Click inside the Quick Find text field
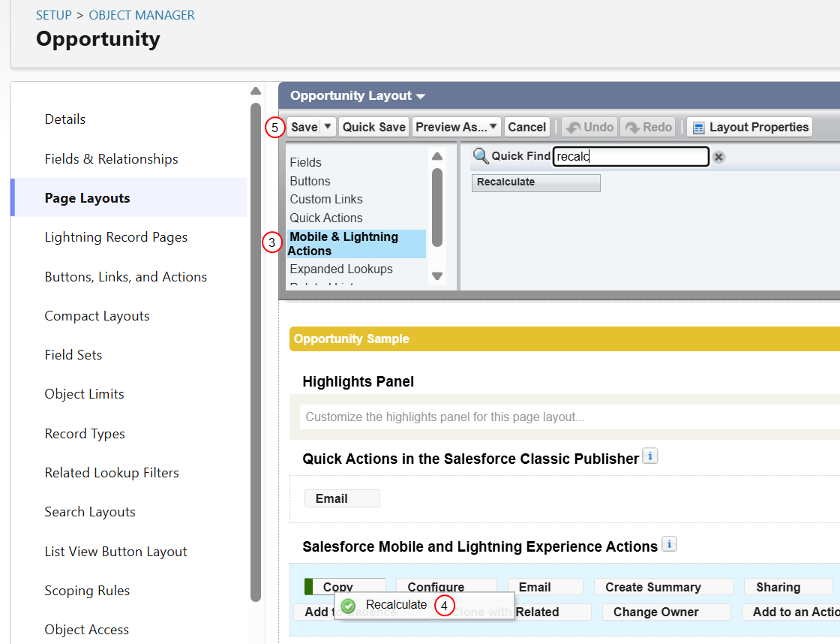The height and width of the screenshot is (644, 840). [631, 157]
